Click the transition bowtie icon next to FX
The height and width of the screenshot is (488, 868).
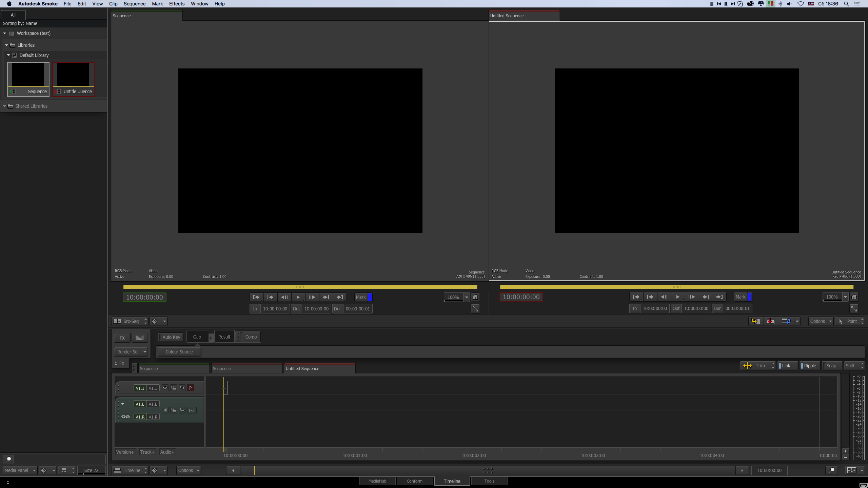[x=140, y=338]
